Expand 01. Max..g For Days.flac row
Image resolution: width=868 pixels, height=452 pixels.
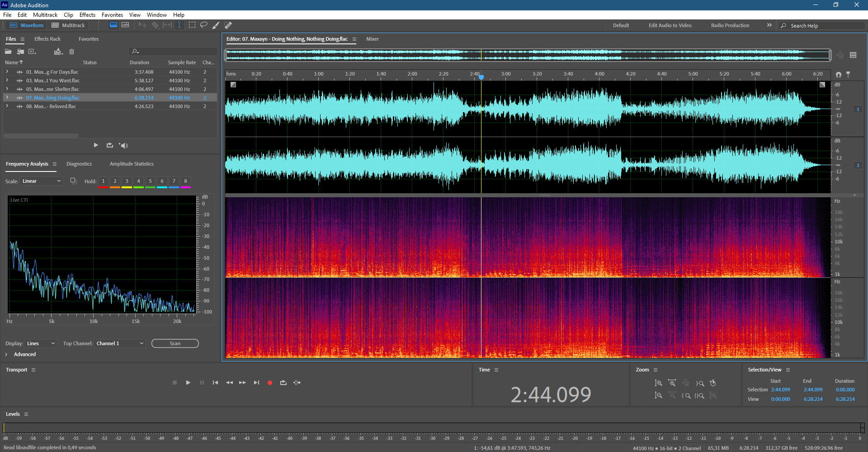coord(7,72)
